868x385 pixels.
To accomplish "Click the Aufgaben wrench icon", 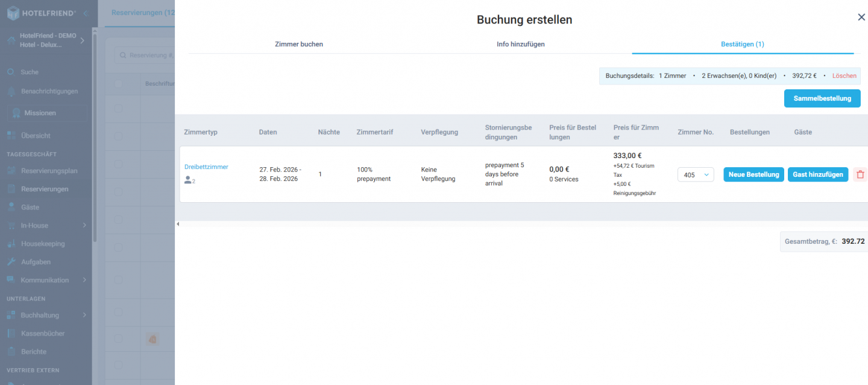I will coord(11,262).
